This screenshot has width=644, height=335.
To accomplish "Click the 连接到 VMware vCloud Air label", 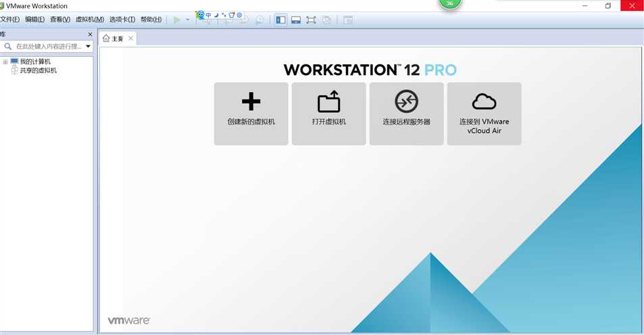I will coord(485,126).
